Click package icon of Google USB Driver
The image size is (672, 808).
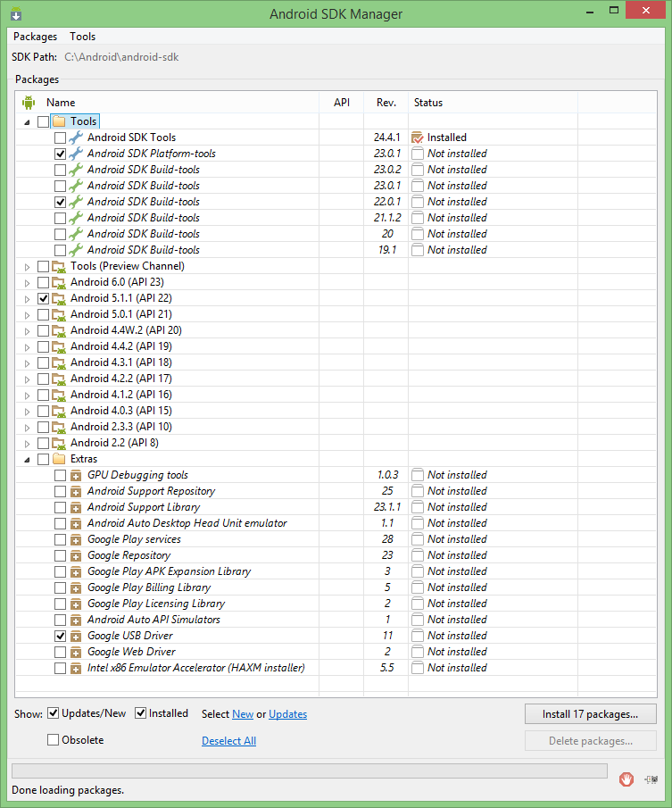76,636
